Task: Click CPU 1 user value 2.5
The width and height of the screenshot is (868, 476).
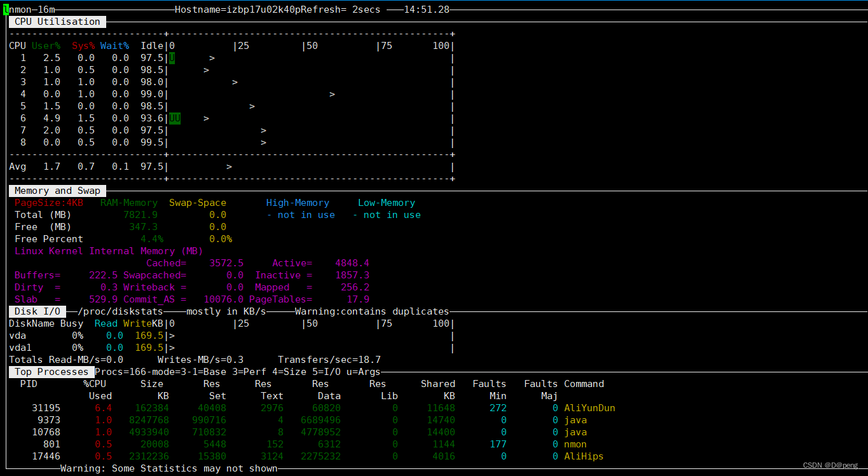Action: (52, 58)
